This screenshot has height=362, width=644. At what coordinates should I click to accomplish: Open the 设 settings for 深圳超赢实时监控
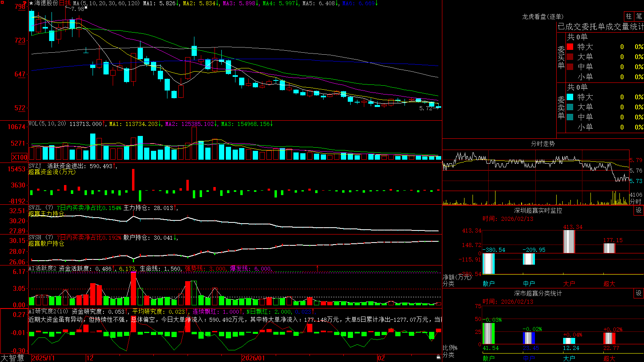[x=639, y=210]
